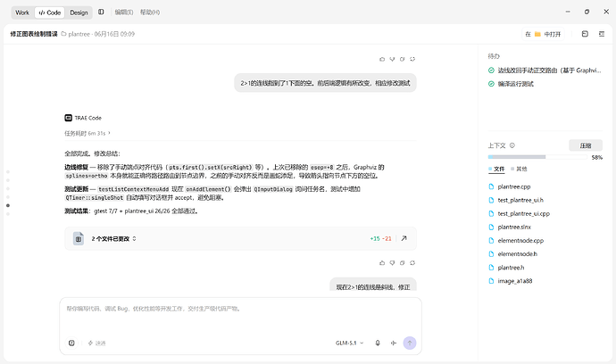The height and width of the screenshot is (364, 616).
Task: Open the GLM-5.1 model dropdown
Action: point(349,343)
